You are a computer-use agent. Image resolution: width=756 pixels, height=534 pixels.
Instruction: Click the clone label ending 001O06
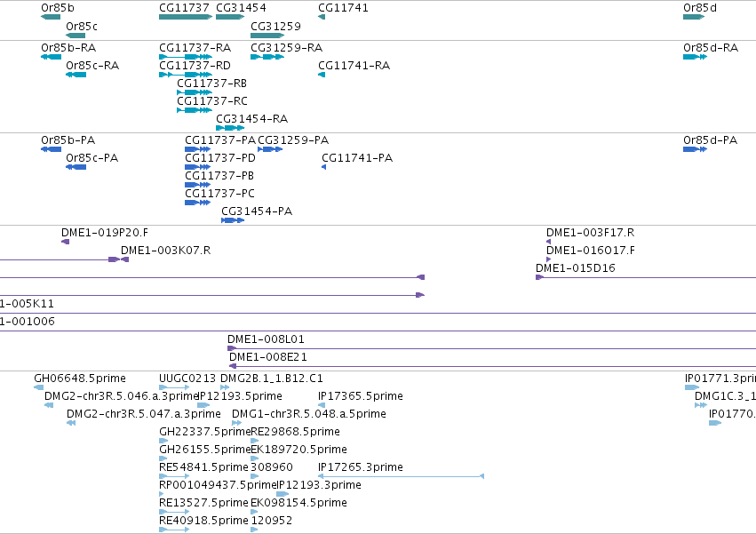[x=28, y=322]
